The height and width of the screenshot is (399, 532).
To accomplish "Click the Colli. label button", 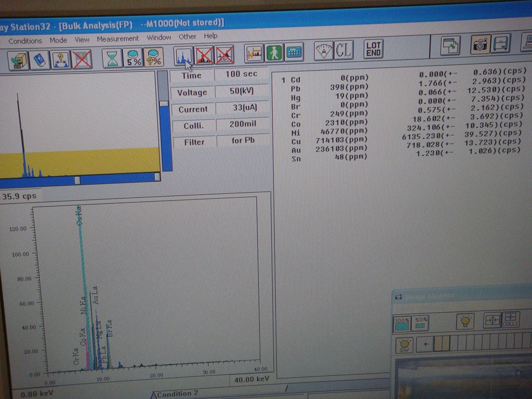I will tap(193, 126).
